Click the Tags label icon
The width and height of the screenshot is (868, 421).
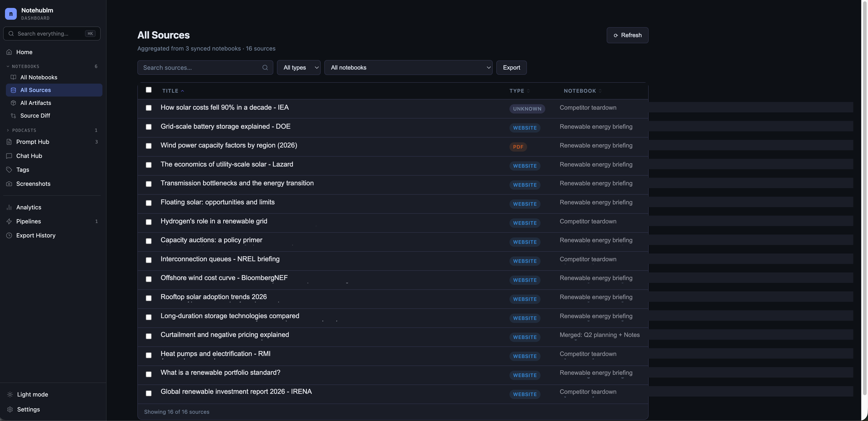point(9,170)
